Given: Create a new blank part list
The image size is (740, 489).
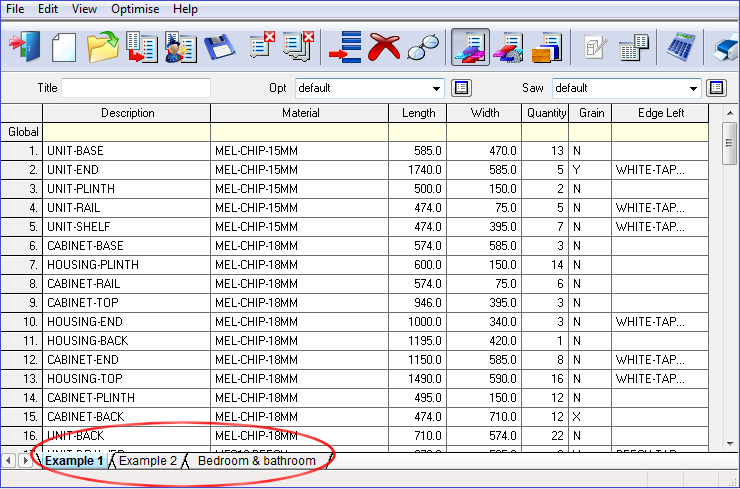Looking at the screenshot, I should pyautogui.click(x=64, y=47).
